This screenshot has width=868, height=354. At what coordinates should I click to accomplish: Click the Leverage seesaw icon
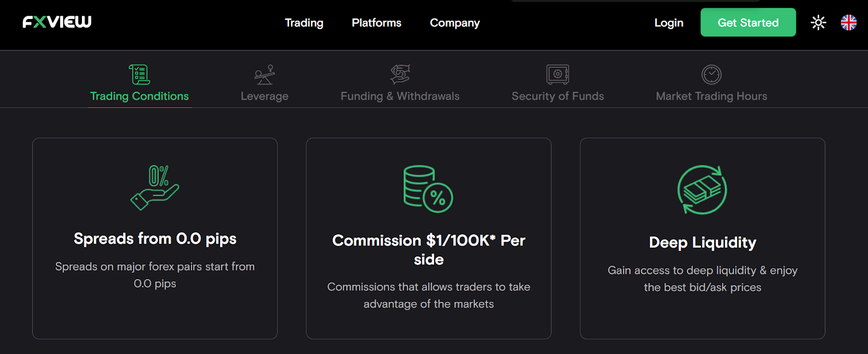265,75
